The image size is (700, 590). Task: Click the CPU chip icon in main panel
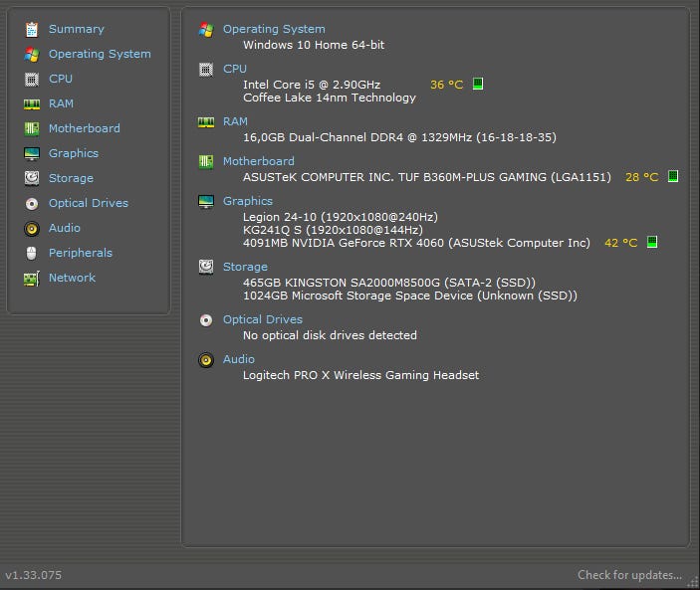206,70
